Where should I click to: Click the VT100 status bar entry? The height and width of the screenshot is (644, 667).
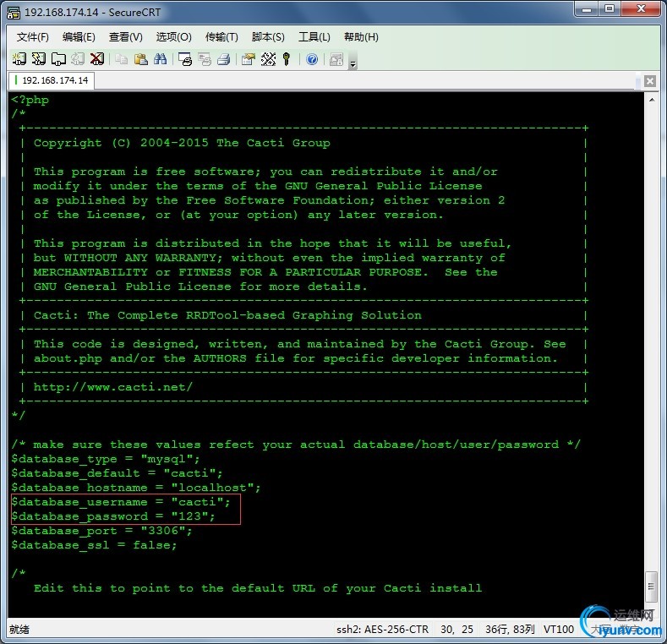pyautogui.click(x=559, y=629)
